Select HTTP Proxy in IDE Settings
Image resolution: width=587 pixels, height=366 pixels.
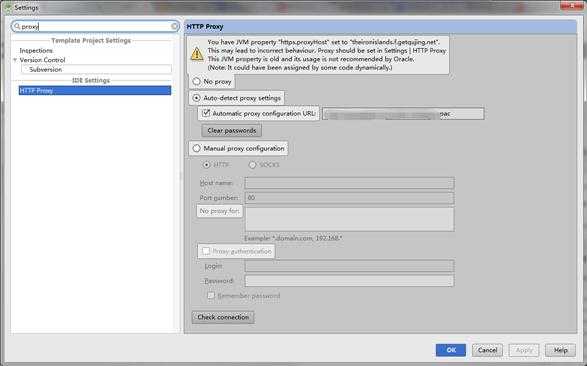tap(95, 91)
